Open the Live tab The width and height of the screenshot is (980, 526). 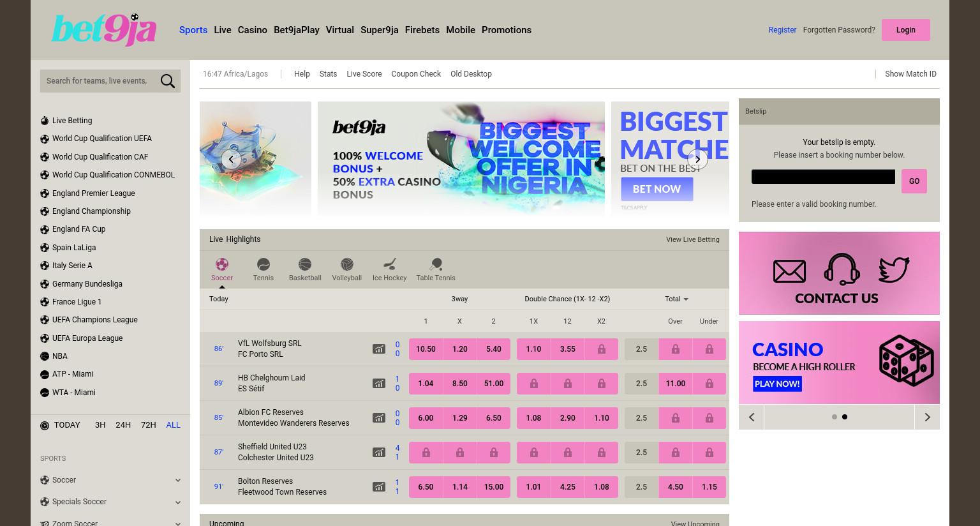tap(223, 30)
